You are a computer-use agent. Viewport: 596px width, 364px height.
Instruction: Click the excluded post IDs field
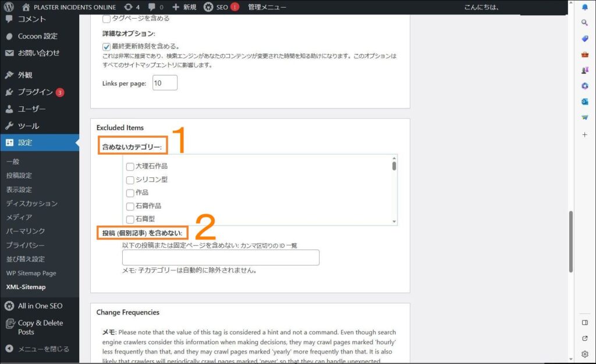(x=221, y=258)
